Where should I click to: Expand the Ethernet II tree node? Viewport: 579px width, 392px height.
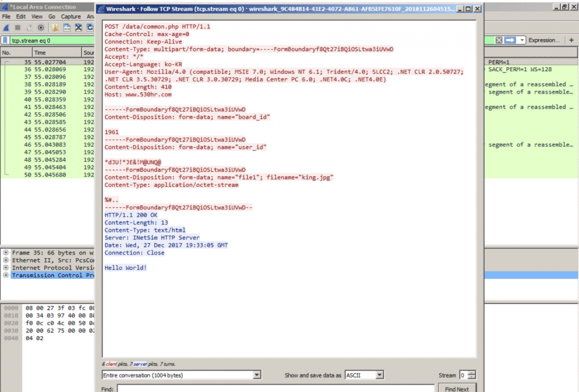[6, 260]
